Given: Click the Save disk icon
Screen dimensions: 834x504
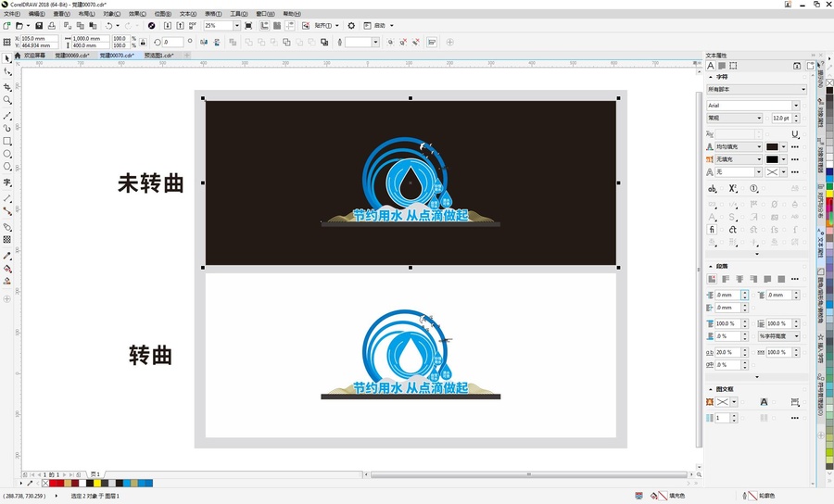Looking at the screenshot, I should [39, 26].
